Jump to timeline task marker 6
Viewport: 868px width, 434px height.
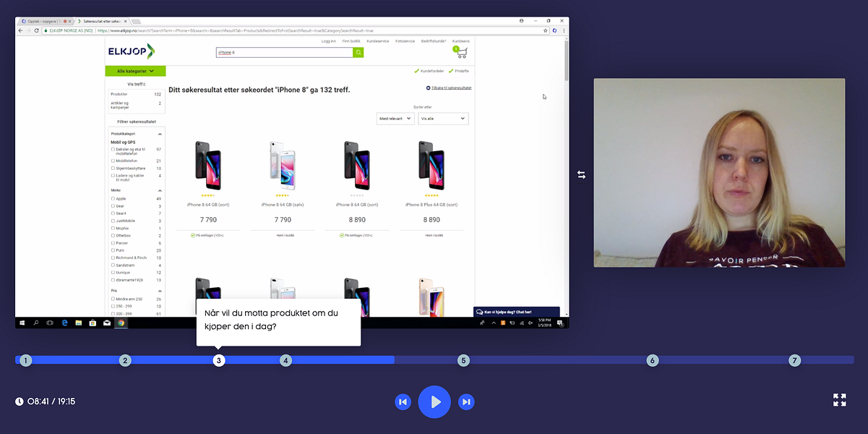pos(653,360)
